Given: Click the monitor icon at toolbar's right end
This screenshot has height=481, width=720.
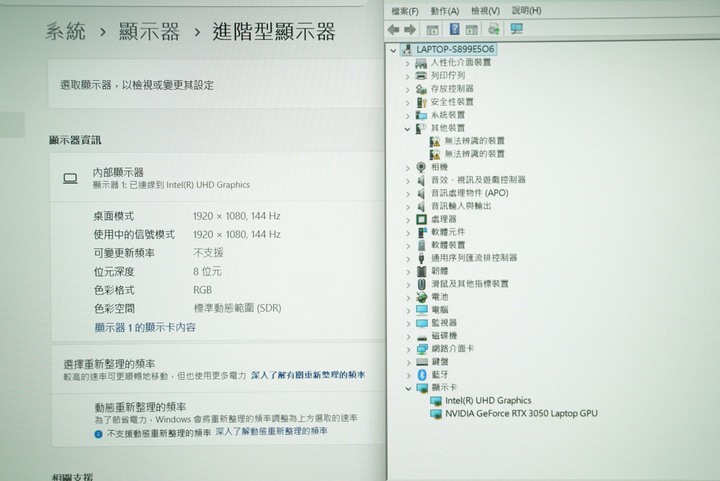Looking at the screenshot, I should point(516,29).
